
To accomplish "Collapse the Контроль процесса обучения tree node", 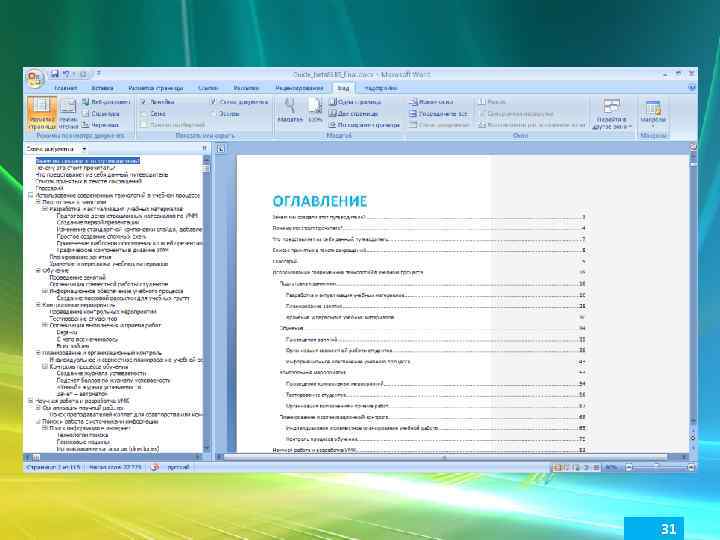I will [45, 366].
